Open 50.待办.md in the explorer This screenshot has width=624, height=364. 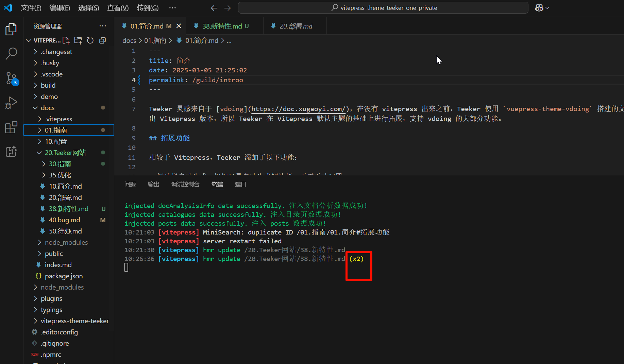pyautogui.click(x=69, y=231)
